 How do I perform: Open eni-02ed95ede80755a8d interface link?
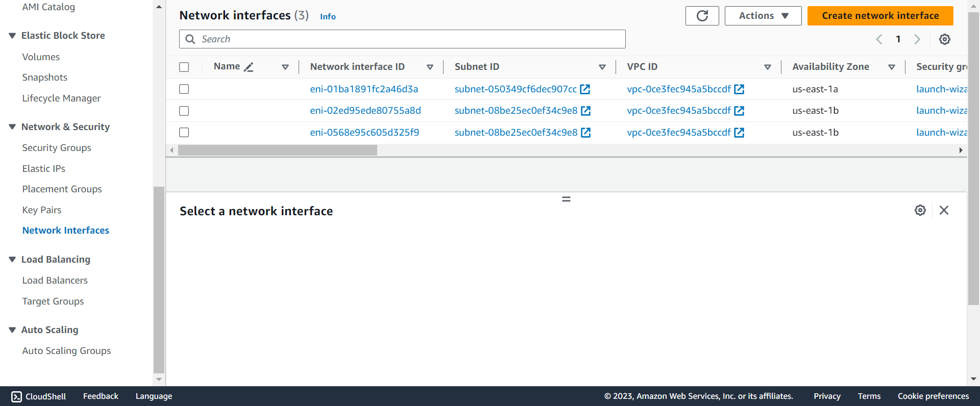(x=365, y=111)
